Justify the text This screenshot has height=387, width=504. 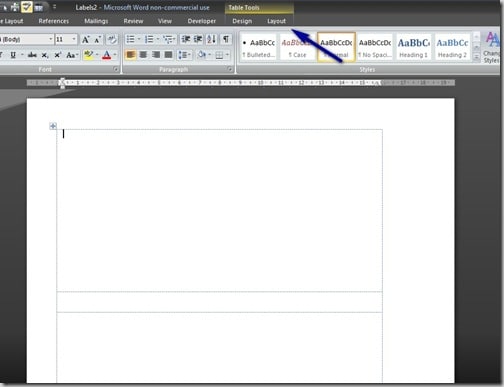pos(169,55)
